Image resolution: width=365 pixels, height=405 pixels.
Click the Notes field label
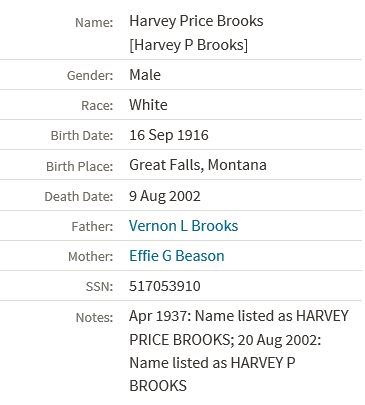point(94,317)
